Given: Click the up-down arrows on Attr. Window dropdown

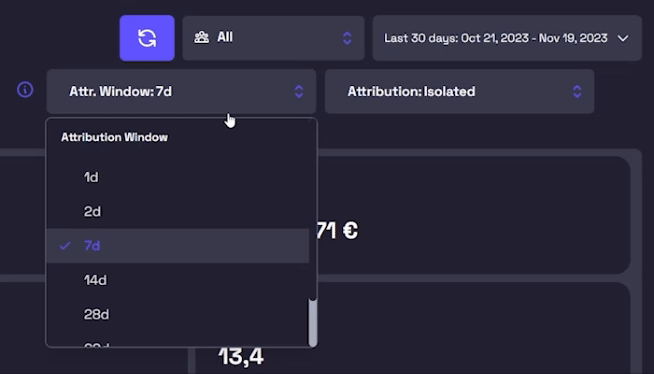Looking at the screenshot, I should tap(299, 91).
